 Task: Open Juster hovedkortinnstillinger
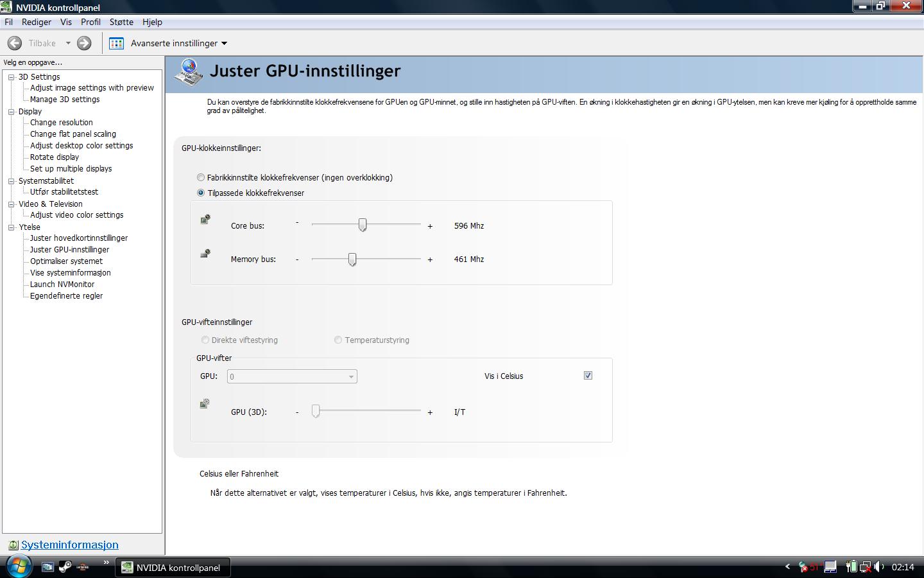(x=79, y=238)
